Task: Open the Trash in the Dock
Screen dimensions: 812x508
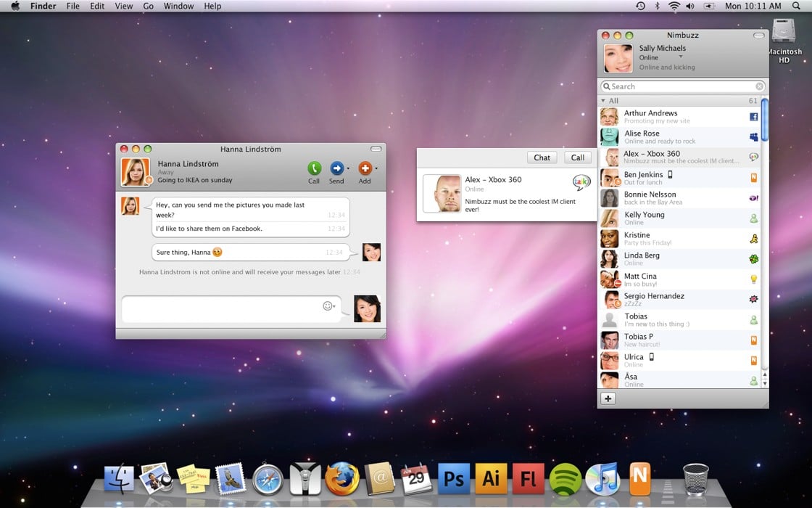Action: [695, 479]
